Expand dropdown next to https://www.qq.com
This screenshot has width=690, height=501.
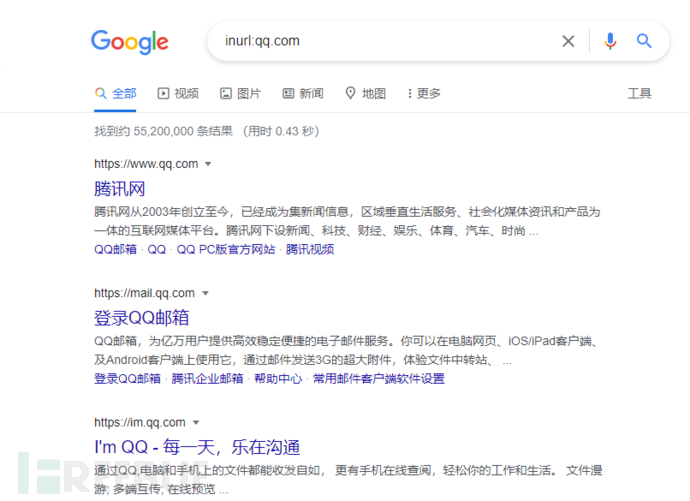[x=208, y=164]
